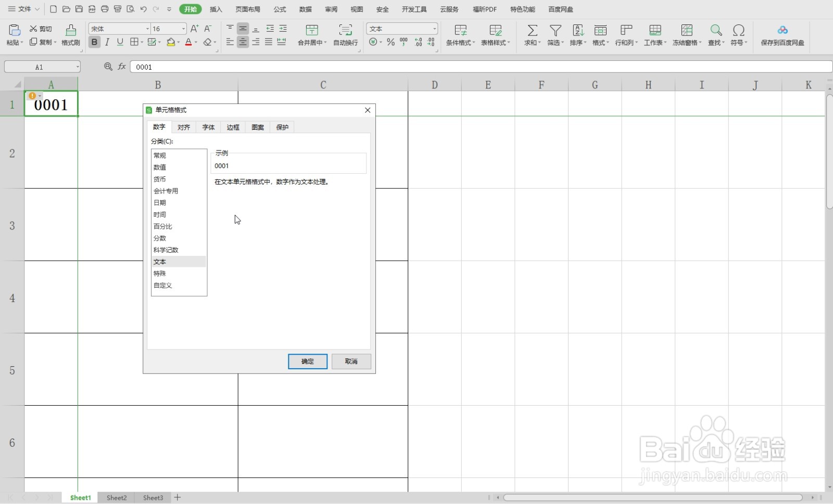Open the font size 16 dropdown

(183, 29)
